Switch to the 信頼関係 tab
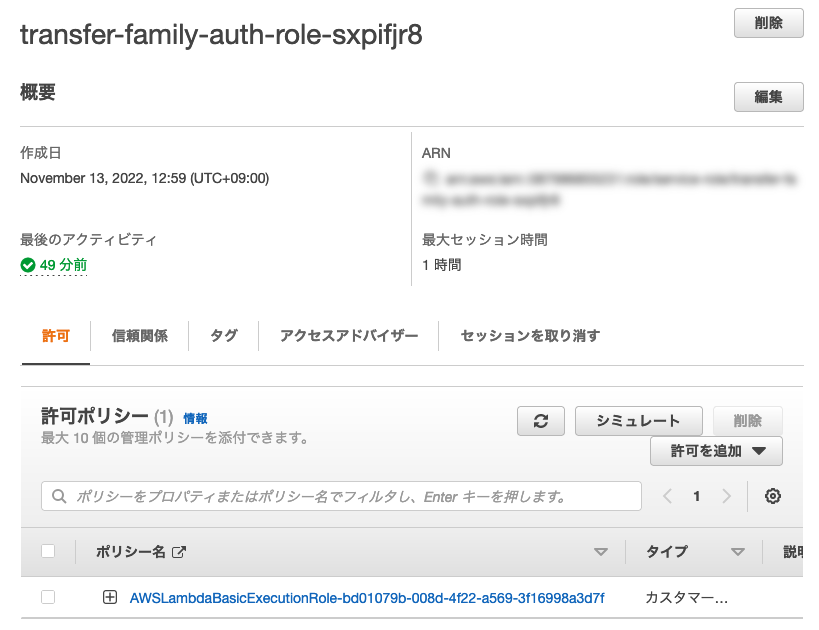The height and width of the screenshot is (630, 819). 139,336
